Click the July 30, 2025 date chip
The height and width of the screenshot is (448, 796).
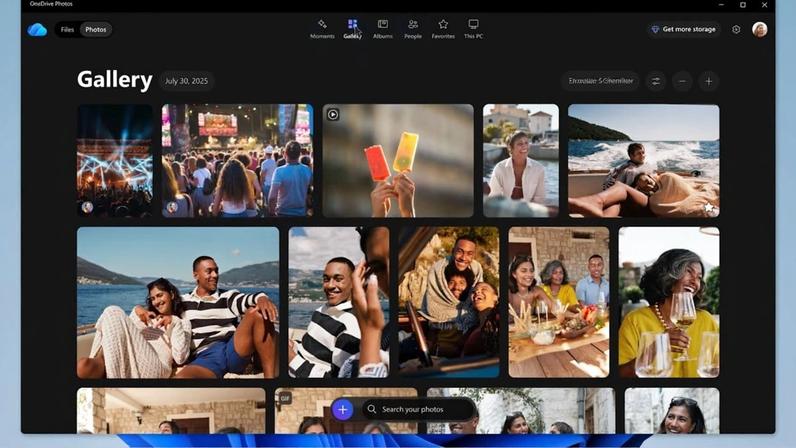click(186, 81)
